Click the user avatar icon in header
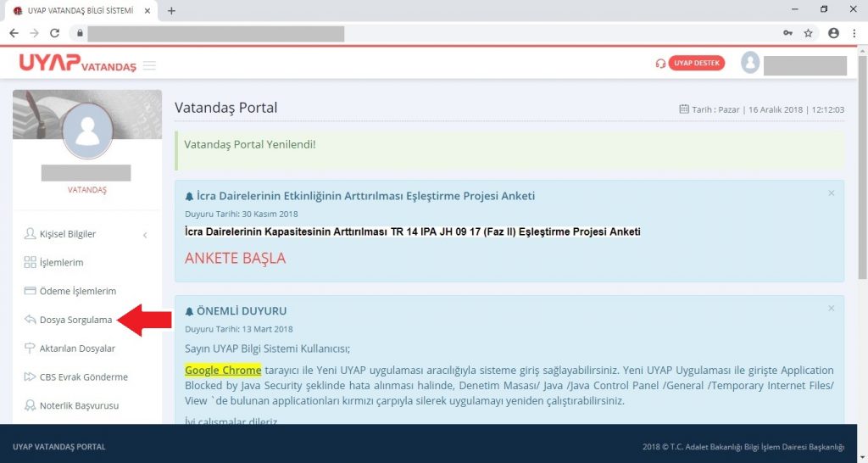 coord(750,63)
